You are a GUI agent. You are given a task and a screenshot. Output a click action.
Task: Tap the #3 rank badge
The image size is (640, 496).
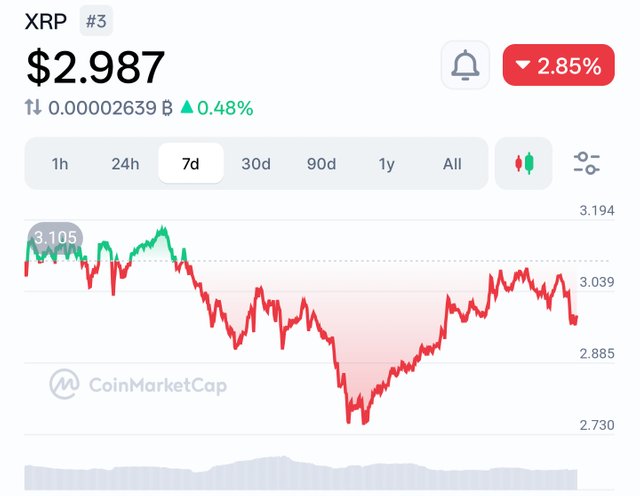click(x=96, y=21)
